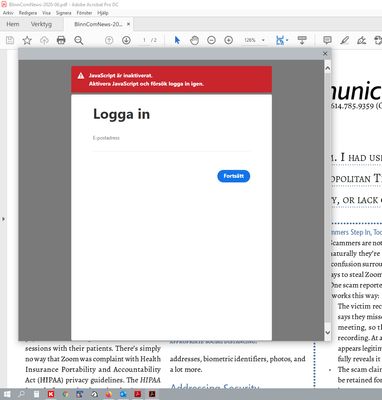
Task: Zoom in with the plus icon
Action: coord(228,40)
